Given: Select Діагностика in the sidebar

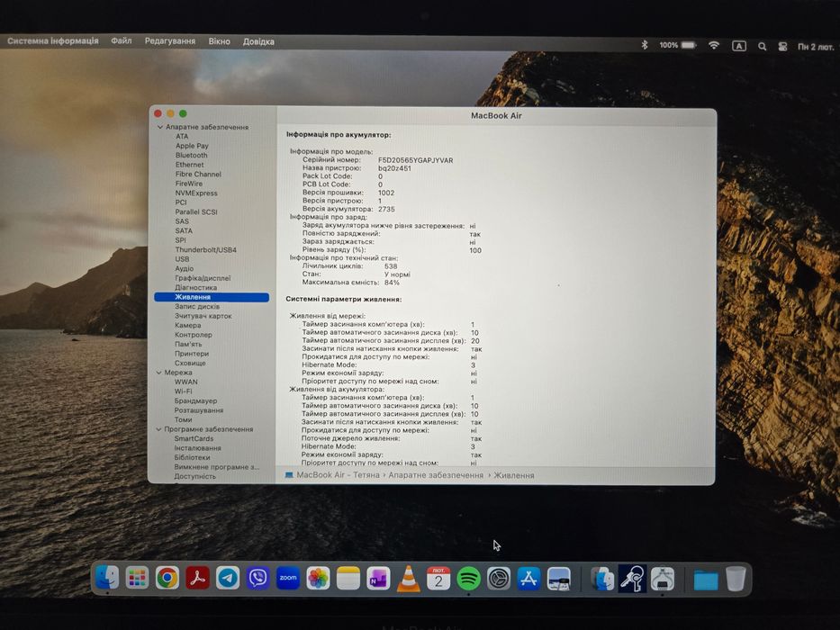Looking at the screenshot, I should [195, 288].
